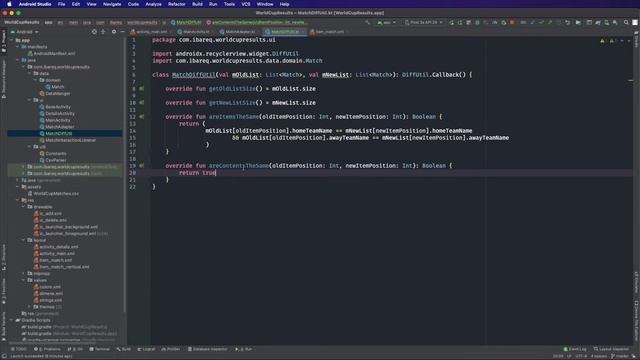
Task: Collapse the data package folder
Action: 30,73
